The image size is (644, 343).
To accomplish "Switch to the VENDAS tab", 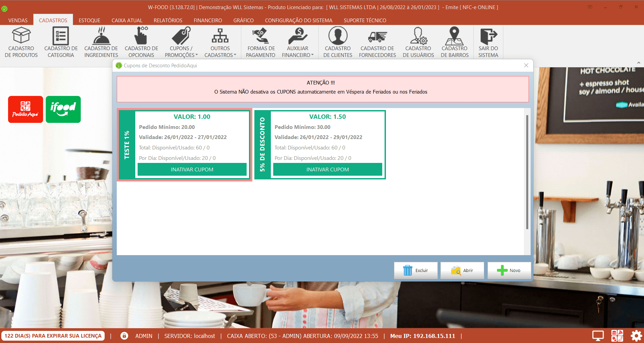I will pyautogui.click(x=18, y=20).
